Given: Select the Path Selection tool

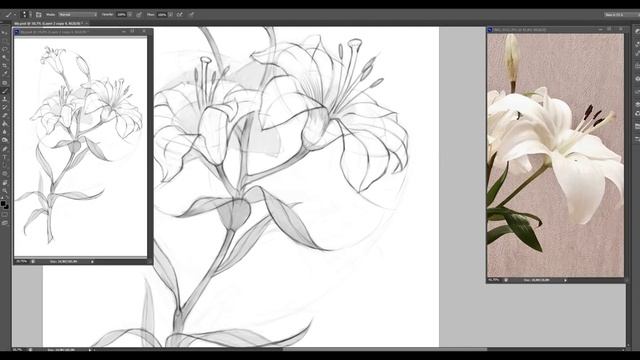Looking at the screenshot, I should point(4,165).
